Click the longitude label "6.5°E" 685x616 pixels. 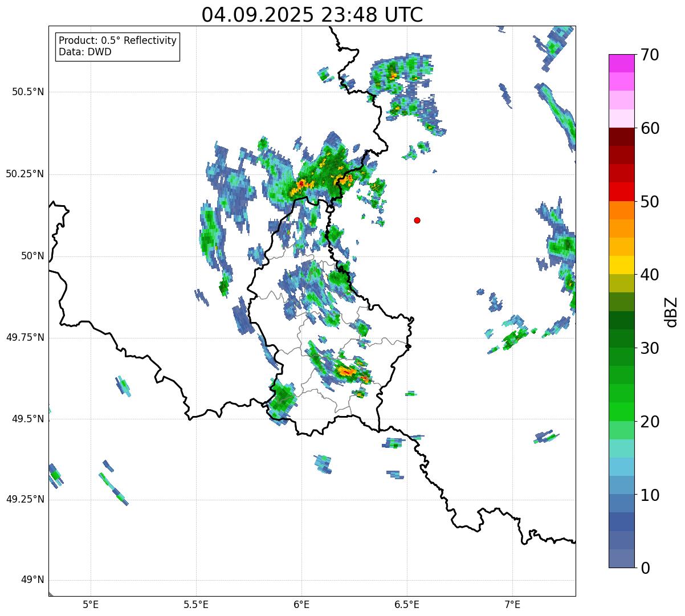(407, 605)
